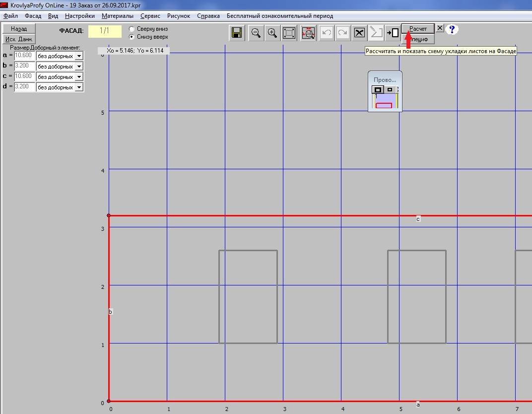Zoom out with the minus magnifier
The width and height of the screenshot is (532, 414).
click(x=256, y=33)
